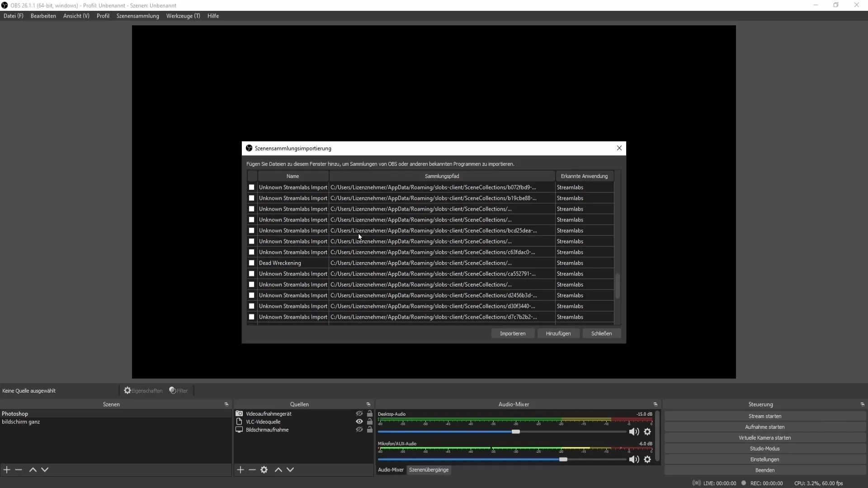Lock the Videoaufnahmegerät source
868x488 pixels.
pyautogui.click(x=370, y=413)
